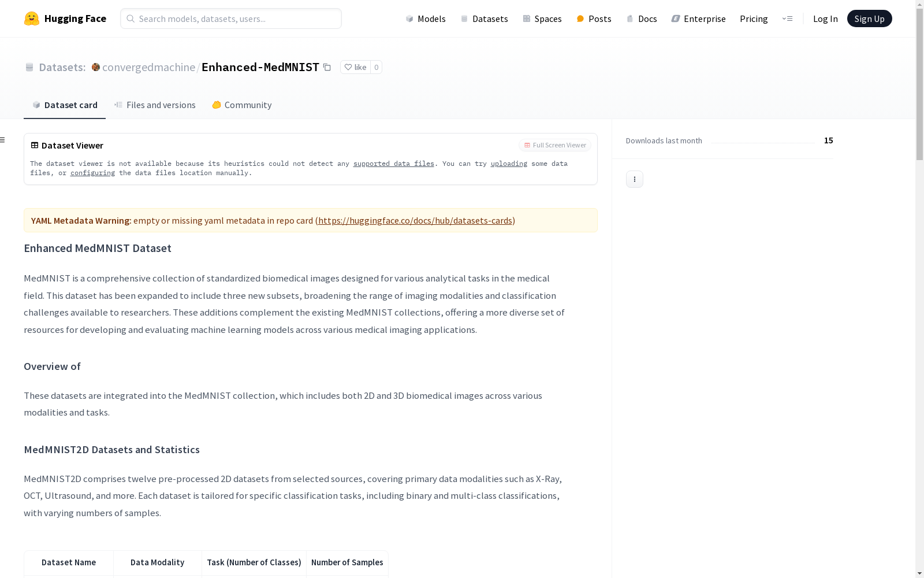Click the like count showing 0
The width and height of the screenshot is (924, 578).
[376, 67]
